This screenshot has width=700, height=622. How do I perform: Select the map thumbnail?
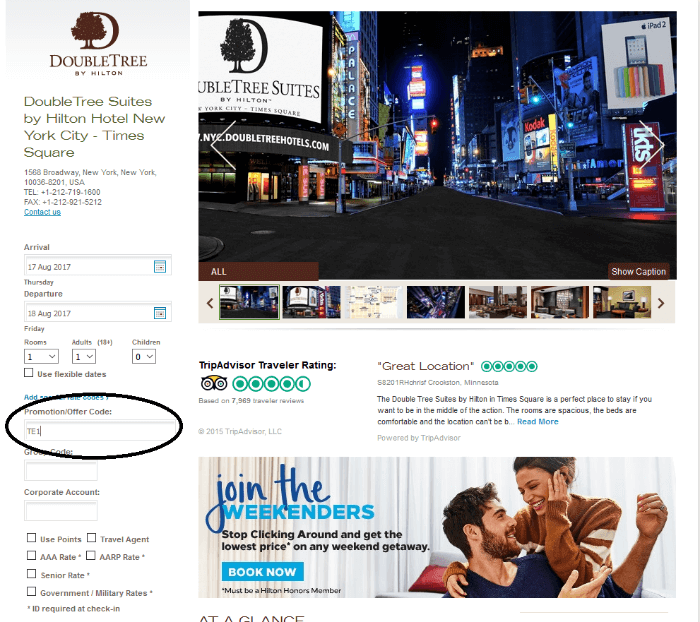pyautogui.click(x=374, y=302)
